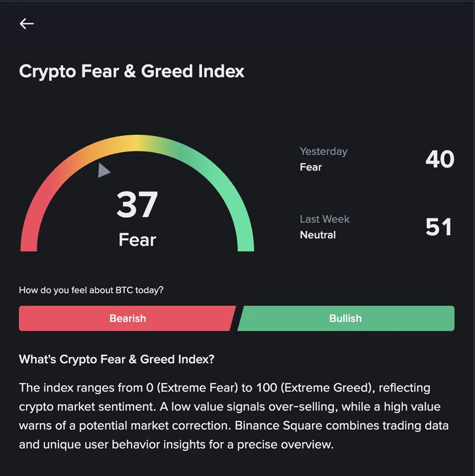Click the Last Week label
Screen dimensions: 475x476
coord(325,219)
